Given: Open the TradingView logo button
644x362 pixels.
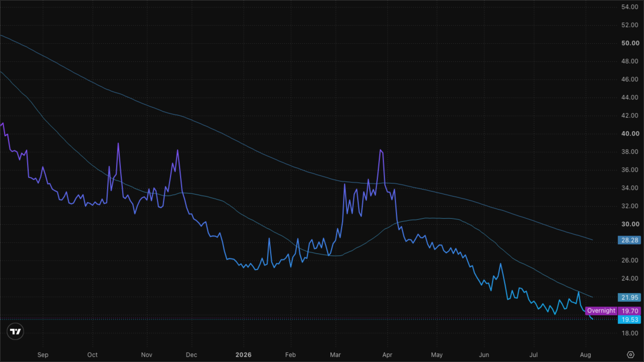Looking at the screenshot, I should click(15, 331).
